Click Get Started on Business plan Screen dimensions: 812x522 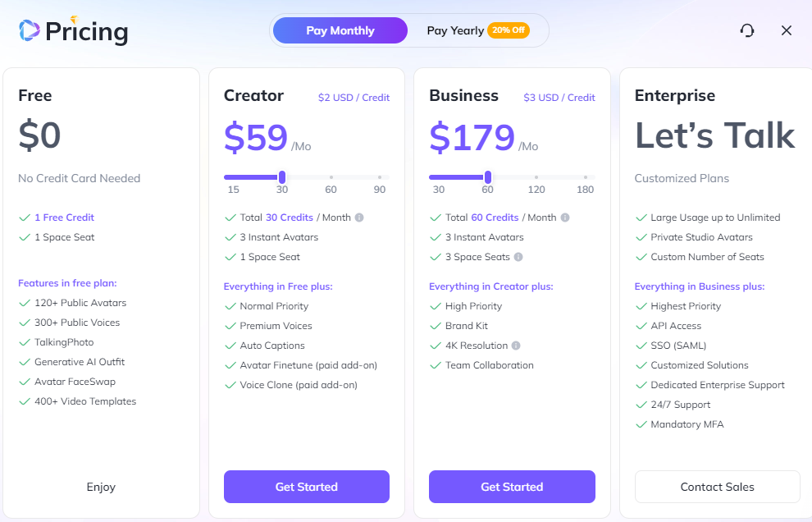[512, 487]
